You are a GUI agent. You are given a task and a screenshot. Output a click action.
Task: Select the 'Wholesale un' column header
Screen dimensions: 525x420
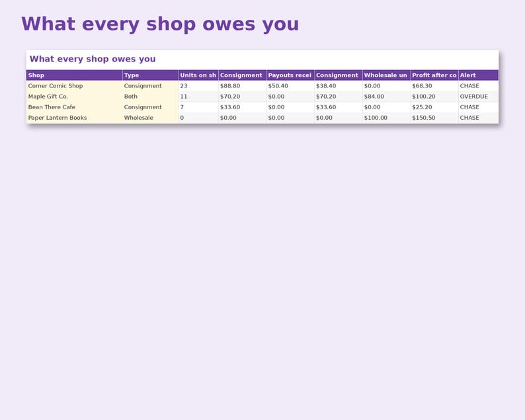386,75
